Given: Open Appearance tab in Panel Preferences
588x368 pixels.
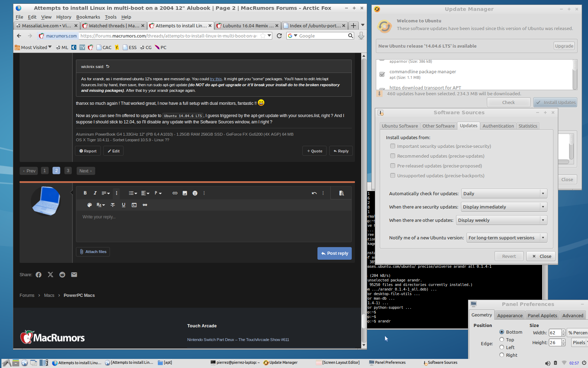Looking at the screenshot, I should [510, 315].
